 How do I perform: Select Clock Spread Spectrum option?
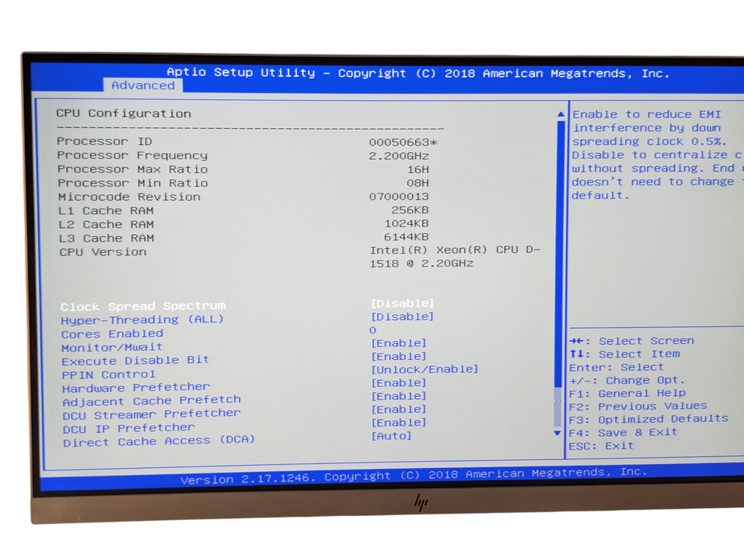(x=143, y=306)
